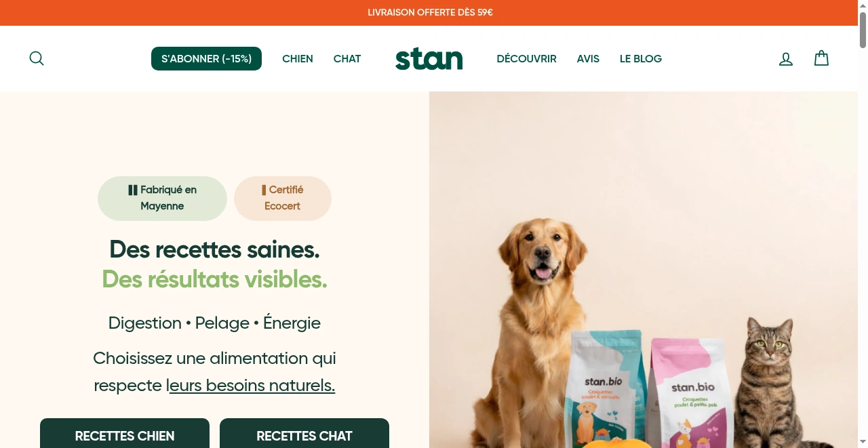The width and height of the screenshot is (868, 448).
Task: Click the Fabriqué en Mayenne badge
Action: 162,199
